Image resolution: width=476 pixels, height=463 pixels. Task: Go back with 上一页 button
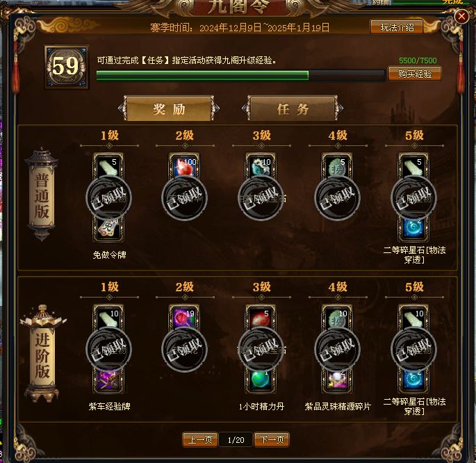pyautogui.click(x=200, y=439)
